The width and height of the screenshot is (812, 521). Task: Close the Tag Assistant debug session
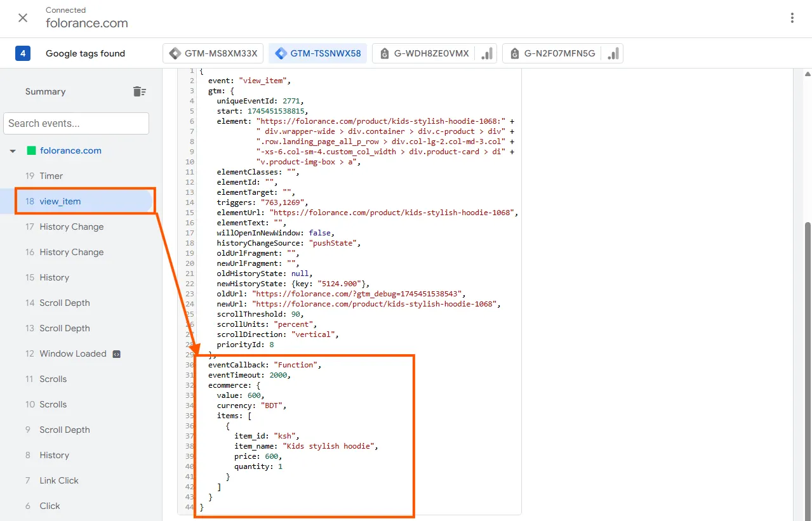pos(23,18)
